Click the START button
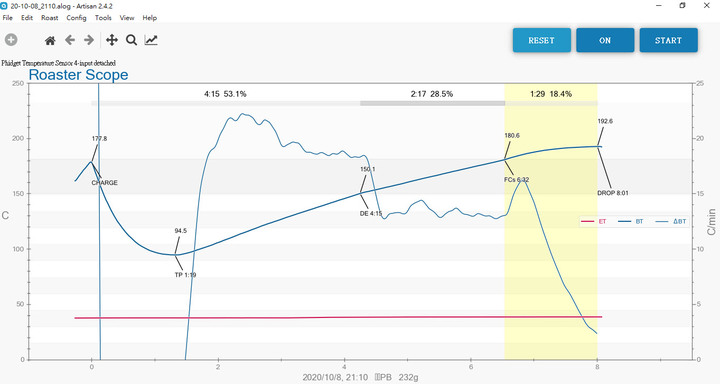Image resolution: width=720 pixels, height=384 pixels. tap(669, 40)
